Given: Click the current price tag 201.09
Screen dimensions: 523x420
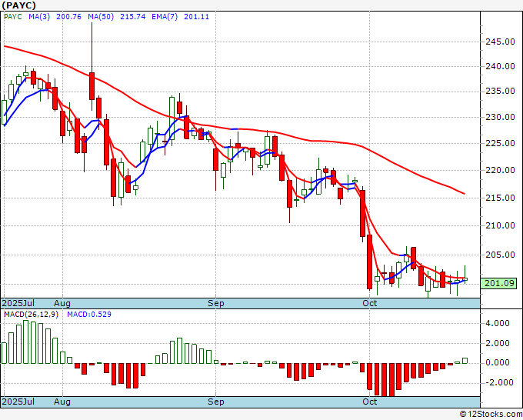Looking at the screenshot, I should (499, 284).
